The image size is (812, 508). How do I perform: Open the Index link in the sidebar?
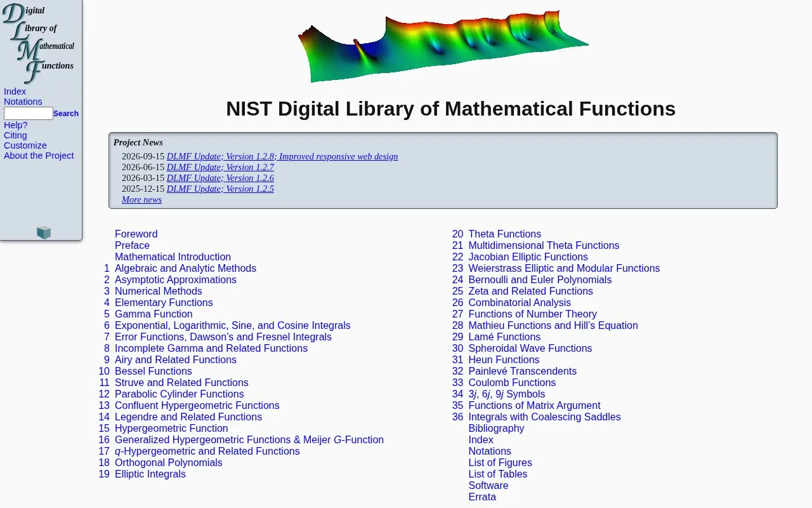coord(15,91)
